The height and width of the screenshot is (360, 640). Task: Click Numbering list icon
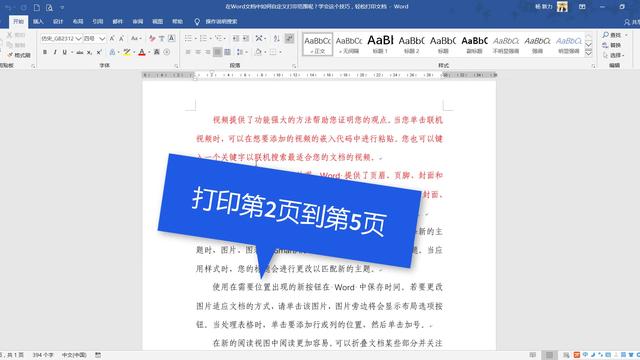[x=203, y=38]
